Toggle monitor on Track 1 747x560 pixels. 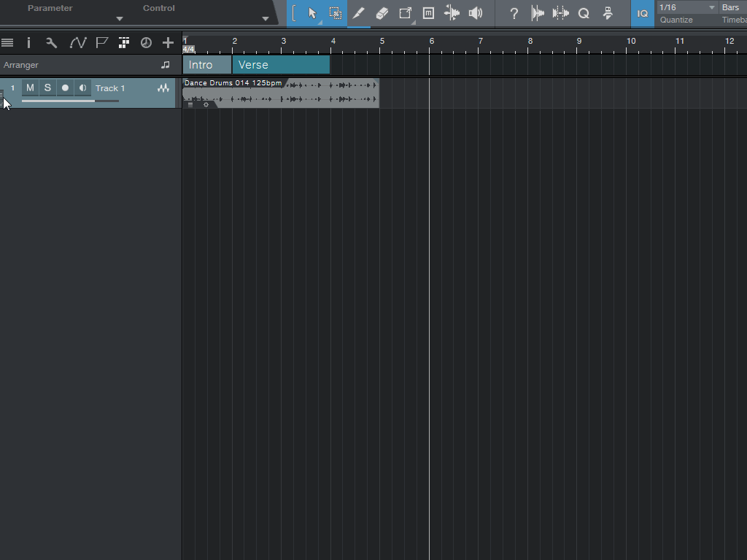[83, 88]
